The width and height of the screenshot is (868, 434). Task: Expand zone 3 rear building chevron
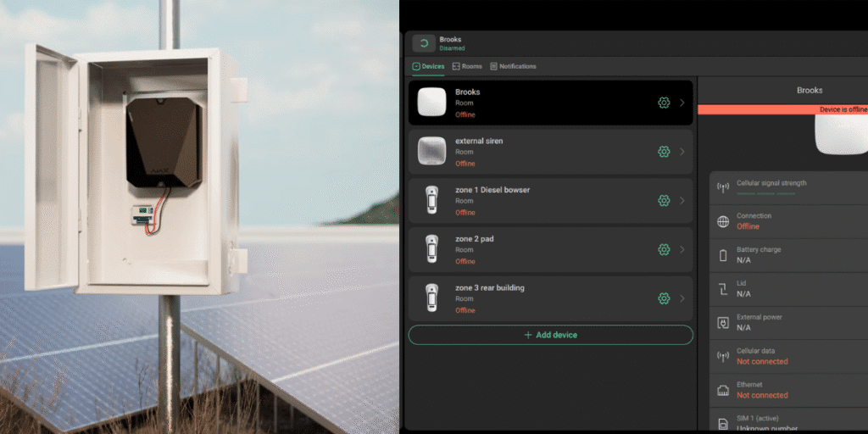point(682,298)
